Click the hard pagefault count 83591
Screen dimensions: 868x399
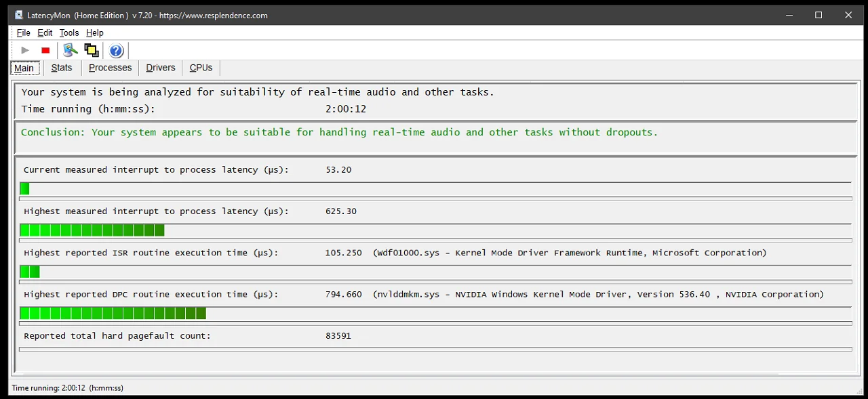(x=338, y=335)
